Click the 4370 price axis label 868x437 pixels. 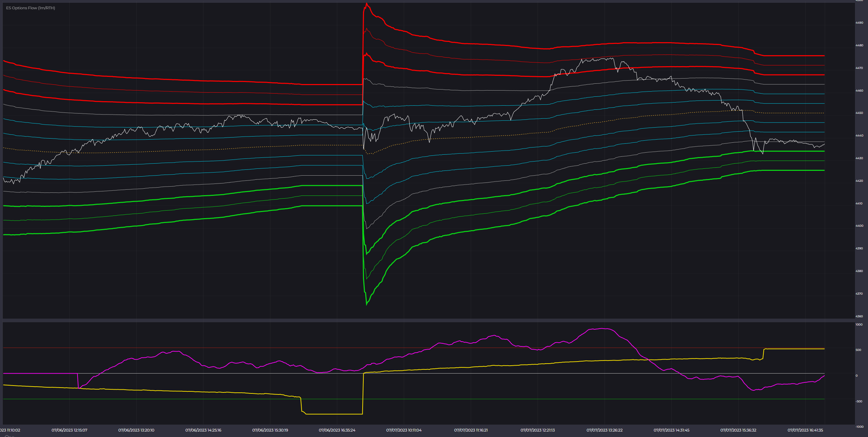pyautogui.click(x=859, y=294)
